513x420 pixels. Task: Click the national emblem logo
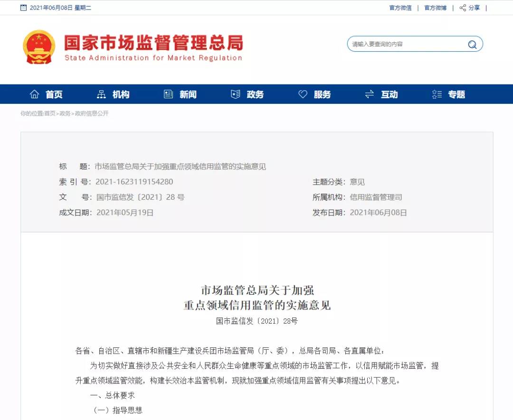coord(39,47)
